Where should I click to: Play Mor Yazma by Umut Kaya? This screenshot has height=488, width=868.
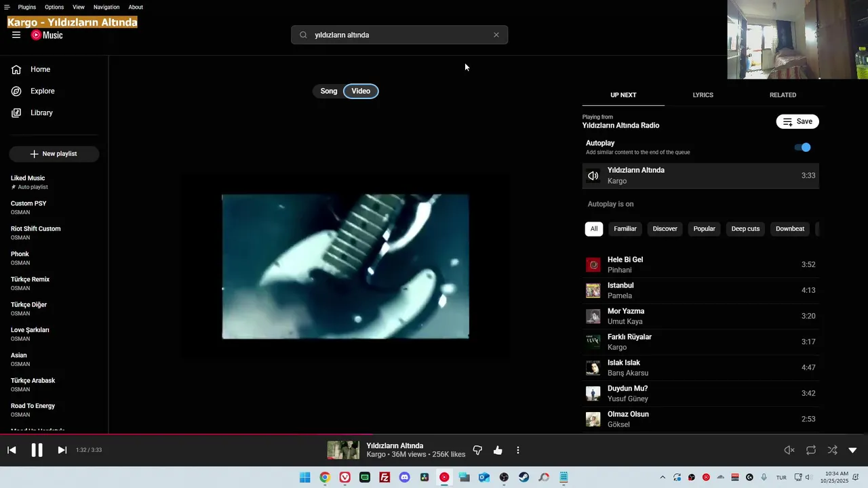tap(701, 316)
